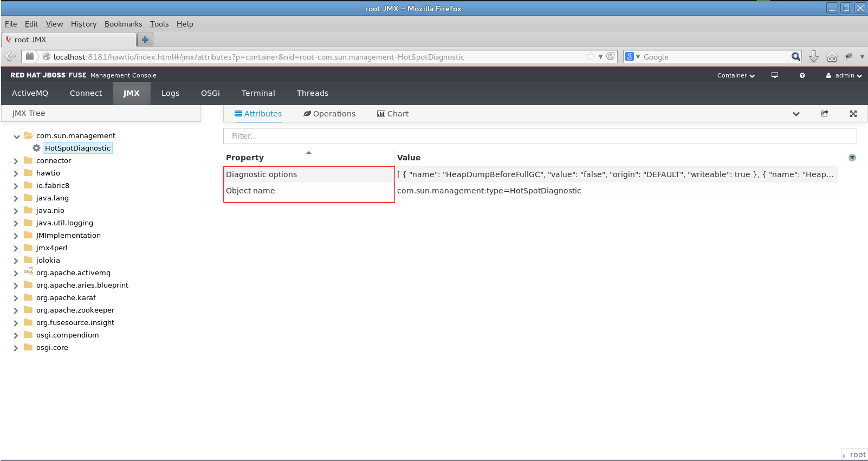Click the org.apache.activemq network icon

[28, 272]
